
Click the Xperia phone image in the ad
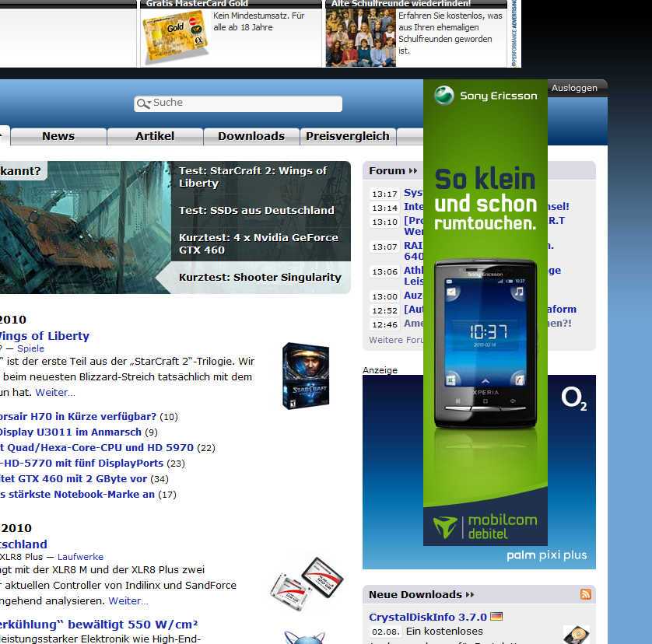485,343
